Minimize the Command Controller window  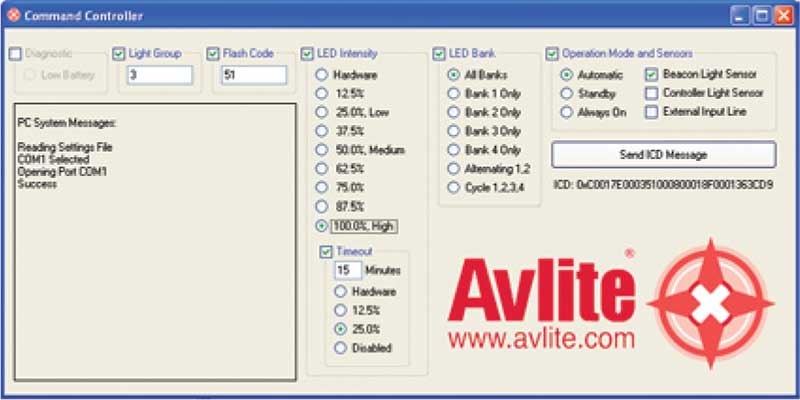tap(740, 16)
